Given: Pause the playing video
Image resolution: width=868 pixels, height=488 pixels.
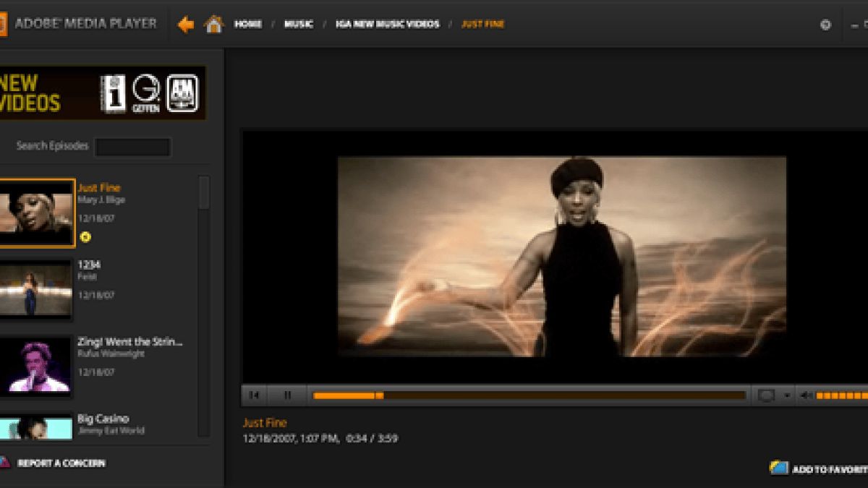Looking at the screenshot, I should (x=287, y=395).
